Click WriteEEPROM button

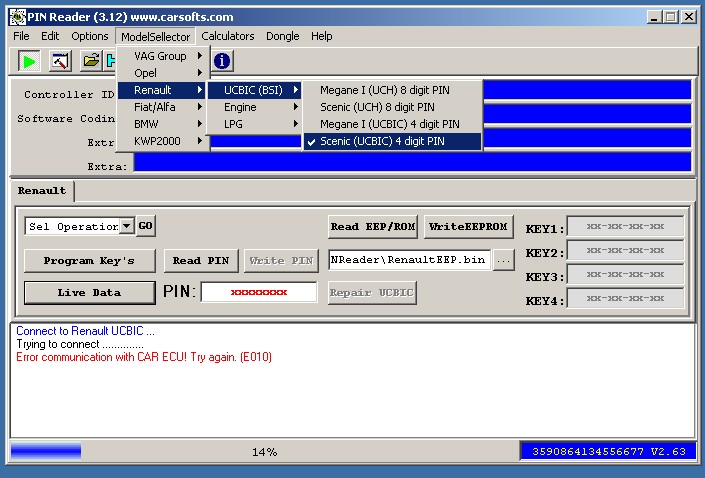468,227
